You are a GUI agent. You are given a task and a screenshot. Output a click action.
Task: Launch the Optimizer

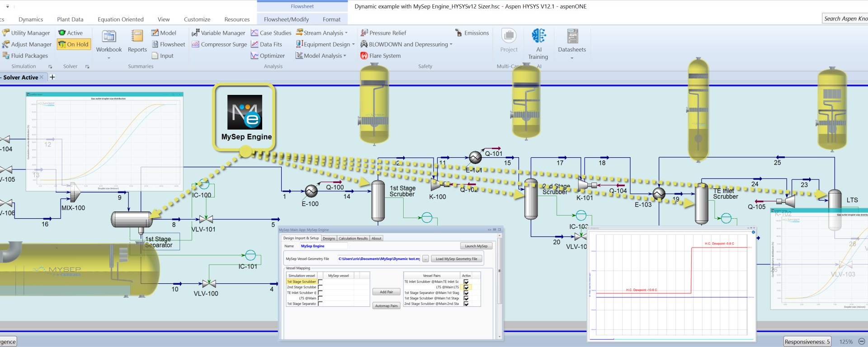268,56
